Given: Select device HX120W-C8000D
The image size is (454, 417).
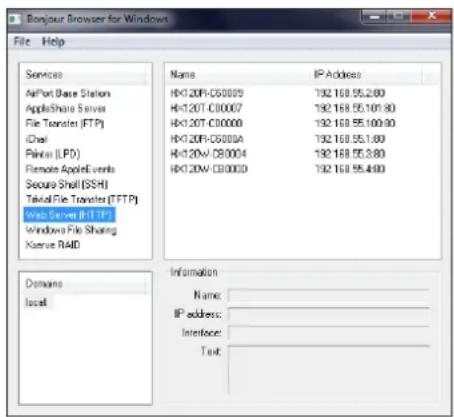Looking at the screenshot, I should pyautogui.click(x=209, y=169).
